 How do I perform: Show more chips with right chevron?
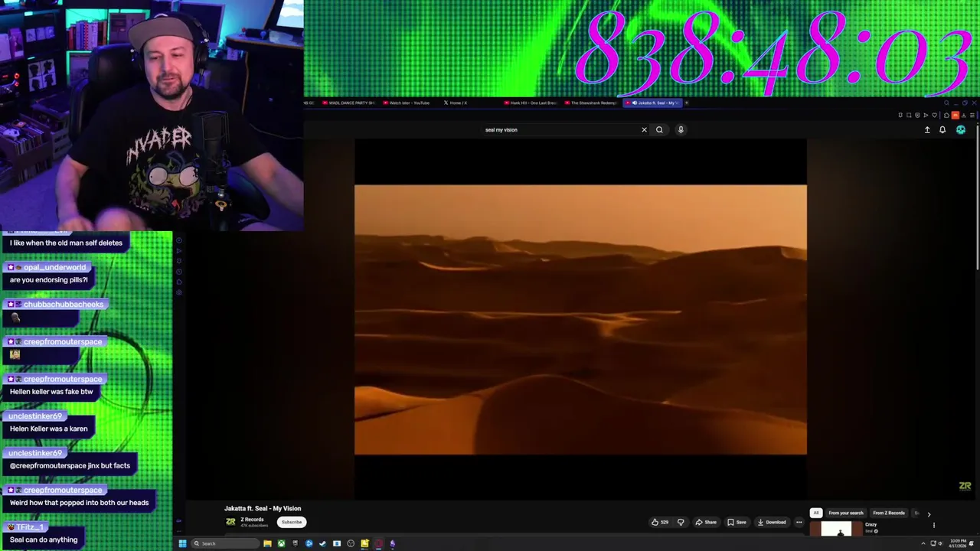click(x=929, y=514)
